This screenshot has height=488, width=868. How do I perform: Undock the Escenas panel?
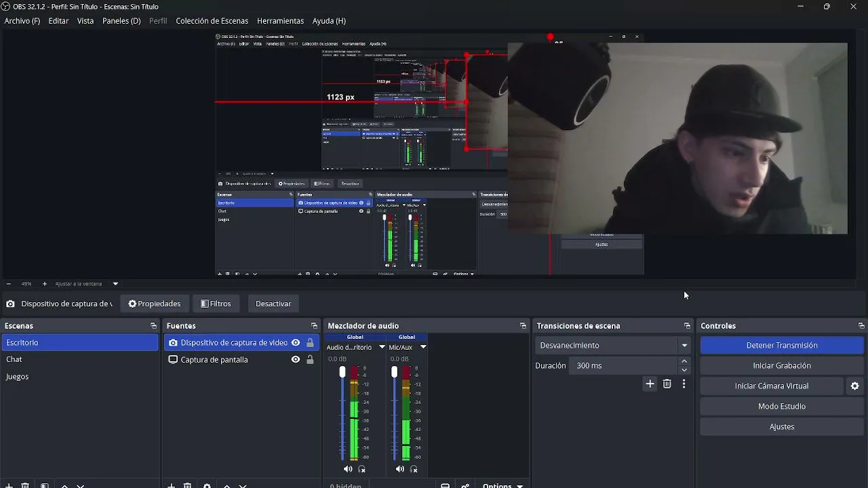tap(153, 326)
